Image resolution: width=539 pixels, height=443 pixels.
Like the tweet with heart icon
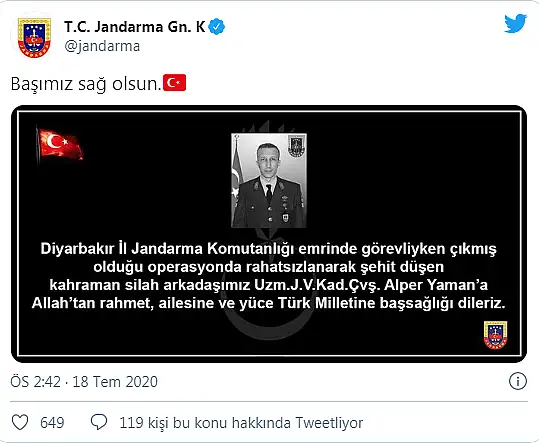tap(20, 422)
